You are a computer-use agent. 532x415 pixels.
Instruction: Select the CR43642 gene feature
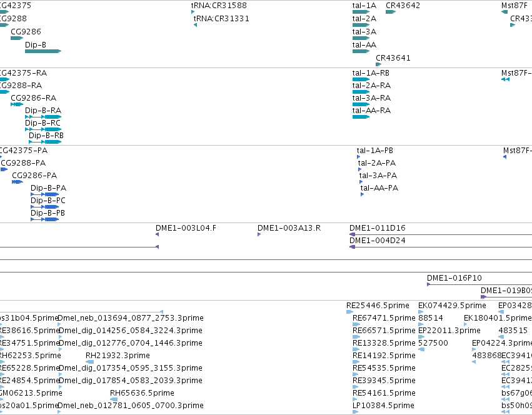click(x=391, y=12)
